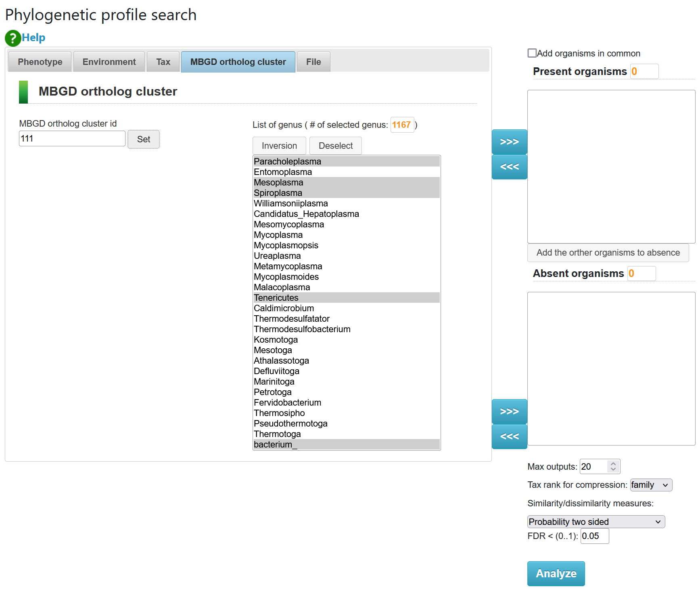Run the search with Analyze button
This screenshot has width=700, height=589.
click(556, 573)
